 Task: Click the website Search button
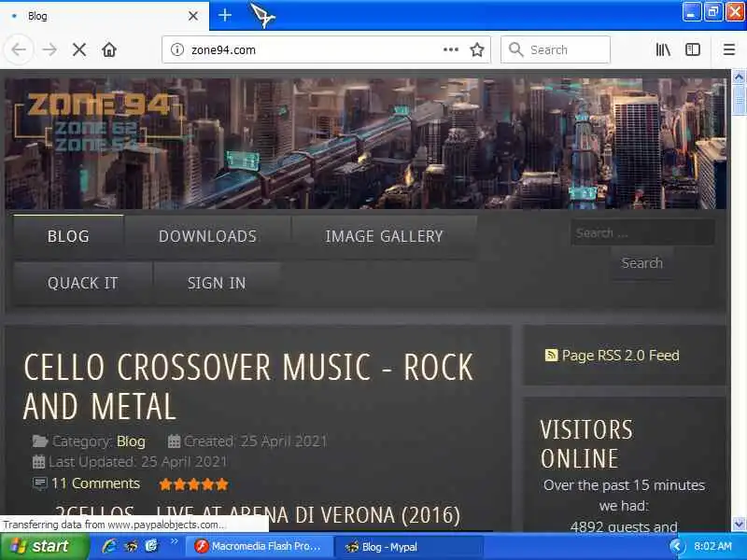click(641, 263)
